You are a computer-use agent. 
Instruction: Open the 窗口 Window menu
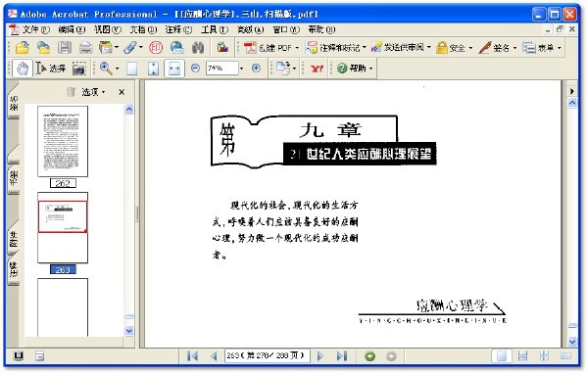(286, 29)
